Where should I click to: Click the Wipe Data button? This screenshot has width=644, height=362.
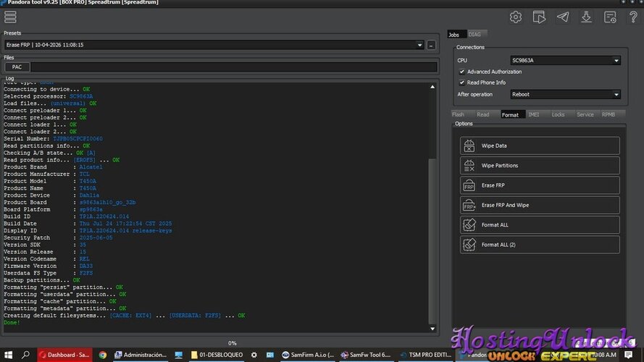click(540, 146)
